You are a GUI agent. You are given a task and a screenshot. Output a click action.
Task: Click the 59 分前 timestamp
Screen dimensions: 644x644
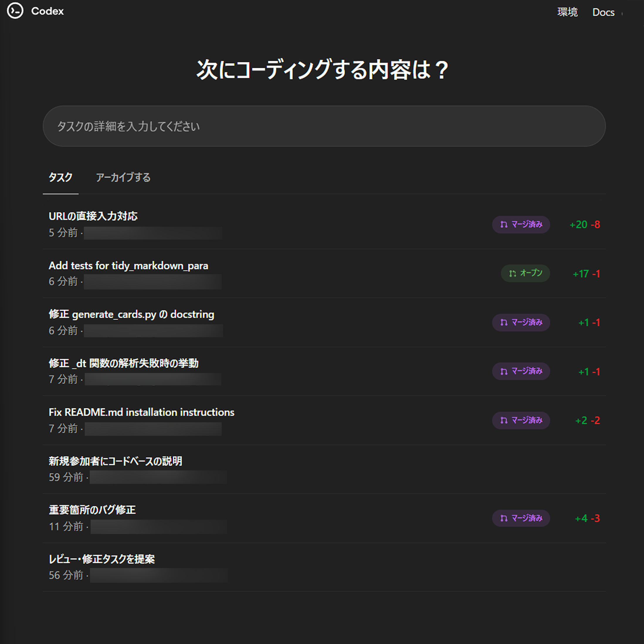coord(66,477)
